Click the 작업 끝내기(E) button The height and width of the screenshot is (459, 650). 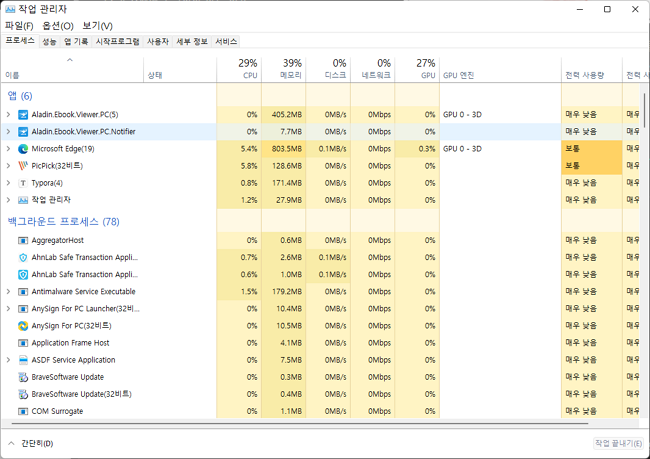coord(619,443)
